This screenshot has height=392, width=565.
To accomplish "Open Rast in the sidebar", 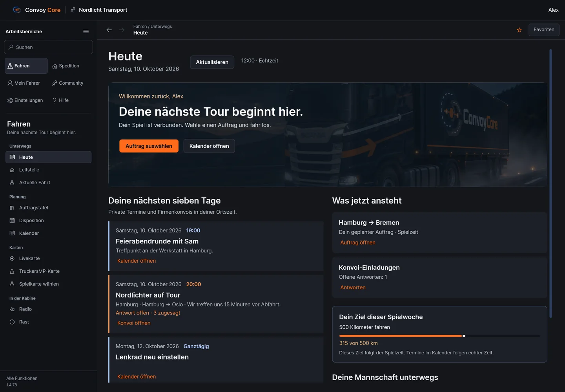I will pos(48,322).
